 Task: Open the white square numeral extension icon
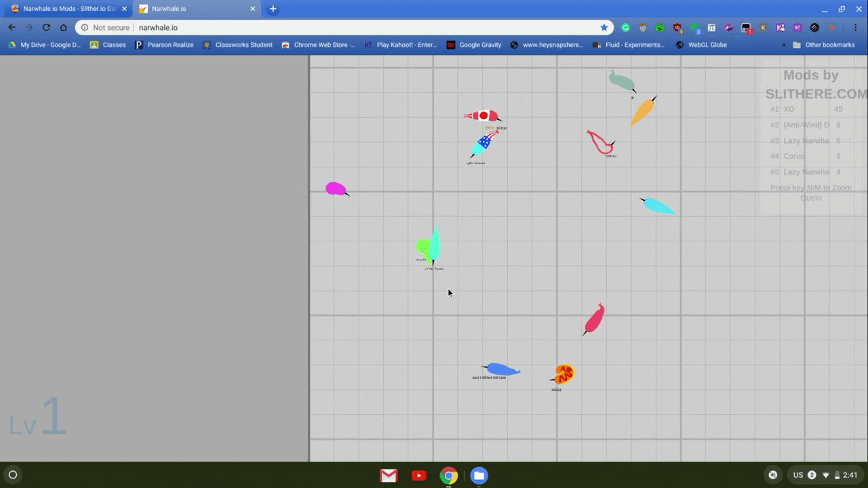click(x=711, y=28)
